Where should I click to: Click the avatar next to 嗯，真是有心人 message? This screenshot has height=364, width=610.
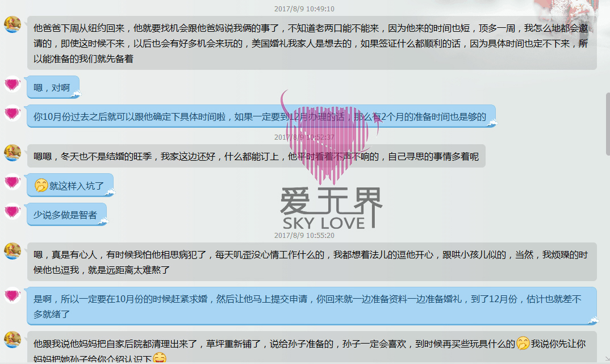[x=12, y=250]
